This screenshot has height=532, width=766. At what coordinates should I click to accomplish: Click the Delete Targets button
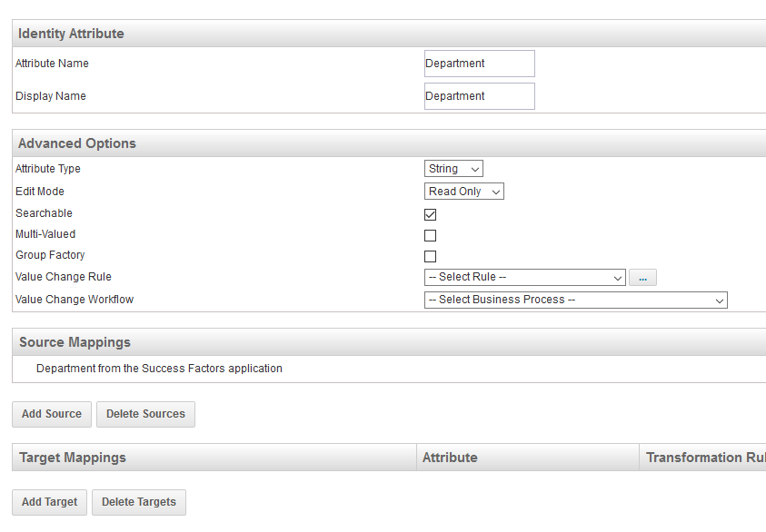[138, 502]
